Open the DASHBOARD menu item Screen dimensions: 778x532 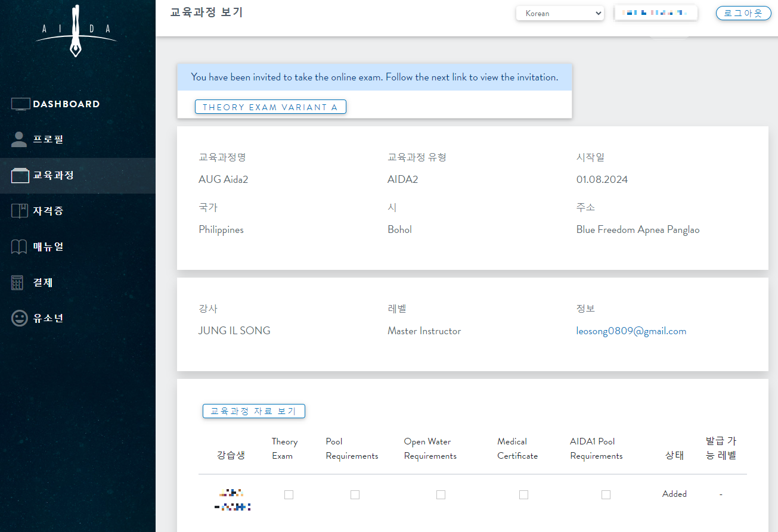(x=78, y=104)
